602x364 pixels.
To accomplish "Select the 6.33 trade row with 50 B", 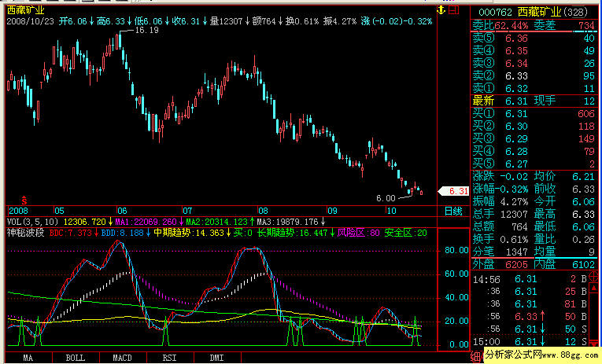I will pyautogui.click(x=530, y=317).
